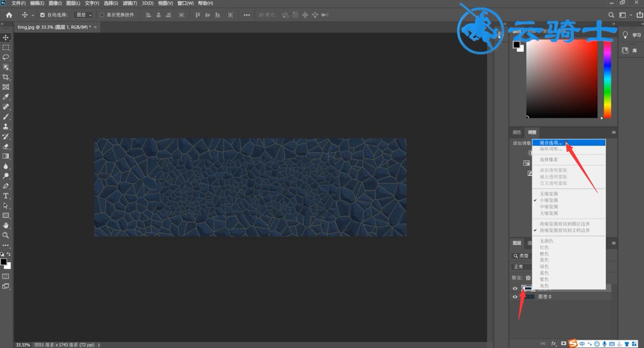Viewport: 644px width, 348px height.
Task: Toggle the 自动选择 checkbox
Action: click(x=42, y=15)
